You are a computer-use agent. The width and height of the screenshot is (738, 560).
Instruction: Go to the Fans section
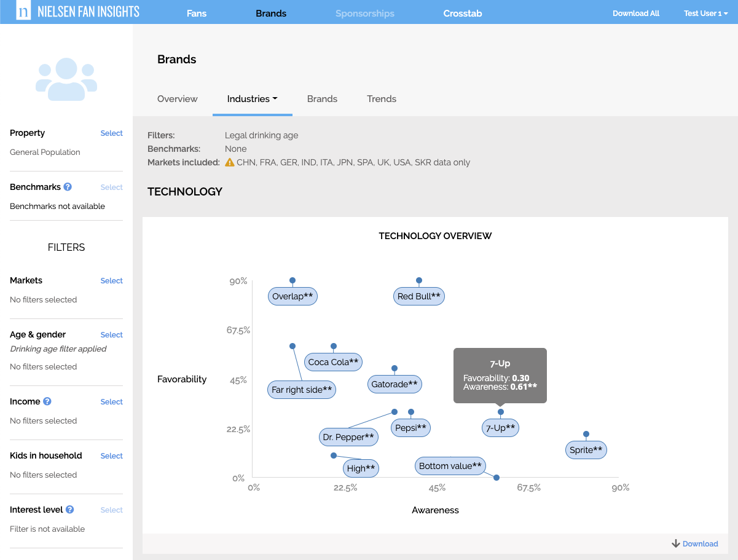click(197, 13)
